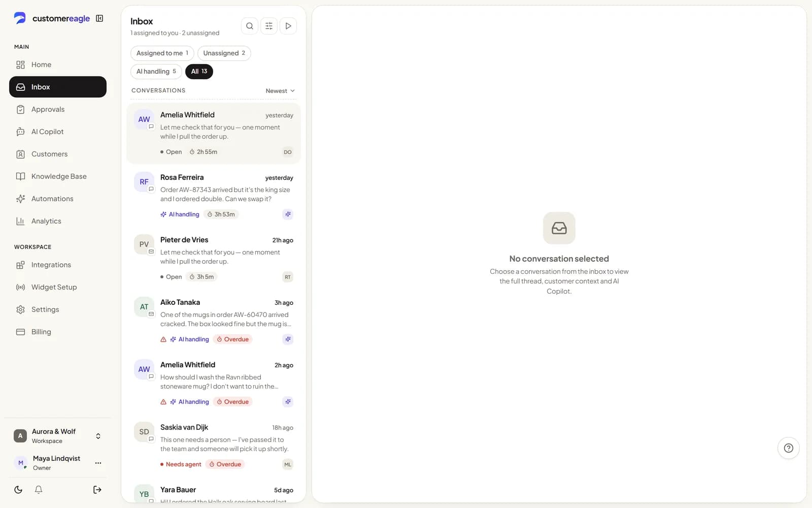Click the Analytics chart icon
This screenshot has height=508, width=812.
[20, 221]
